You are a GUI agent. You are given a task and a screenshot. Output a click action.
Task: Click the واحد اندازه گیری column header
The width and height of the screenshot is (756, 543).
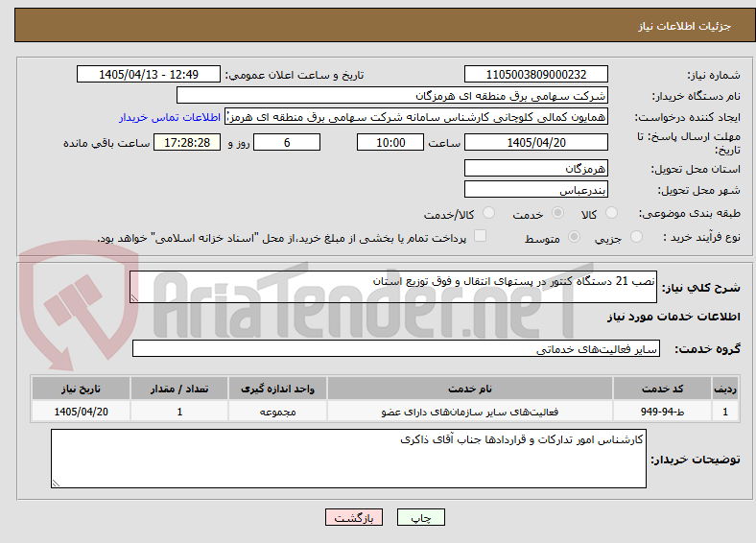pyautogui.click(x=277, y=389)
